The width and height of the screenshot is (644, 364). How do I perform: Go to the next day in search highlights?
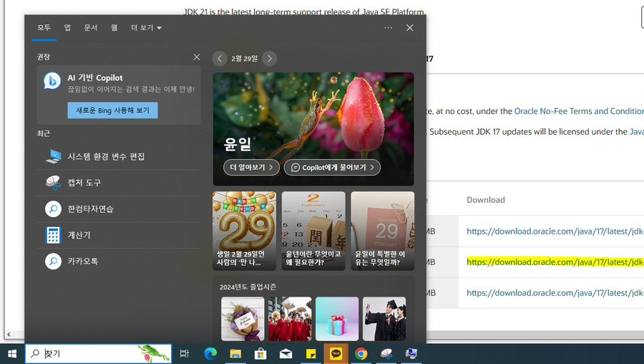[x=270, y=59]
